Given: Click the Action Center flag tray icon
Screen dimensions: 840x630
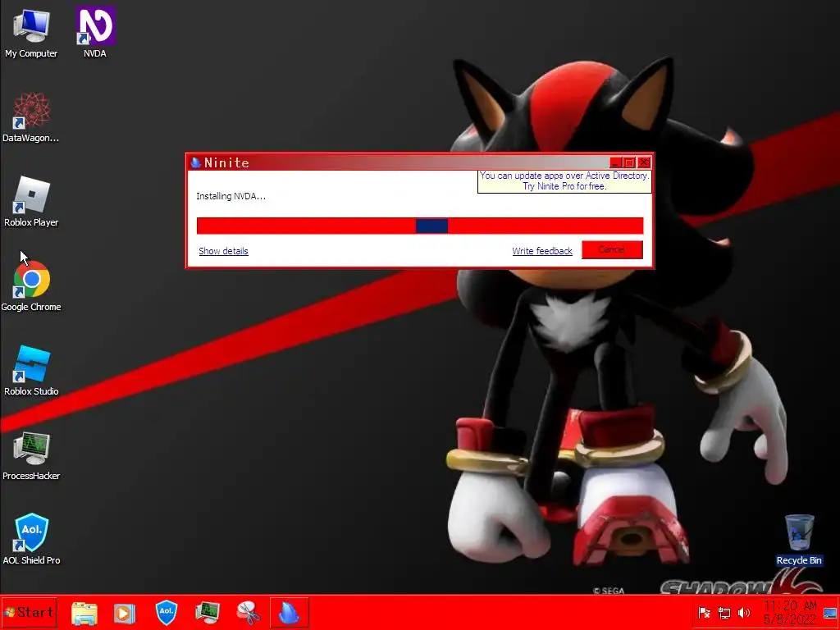Looking at the screenshot, I should (705, 612).
